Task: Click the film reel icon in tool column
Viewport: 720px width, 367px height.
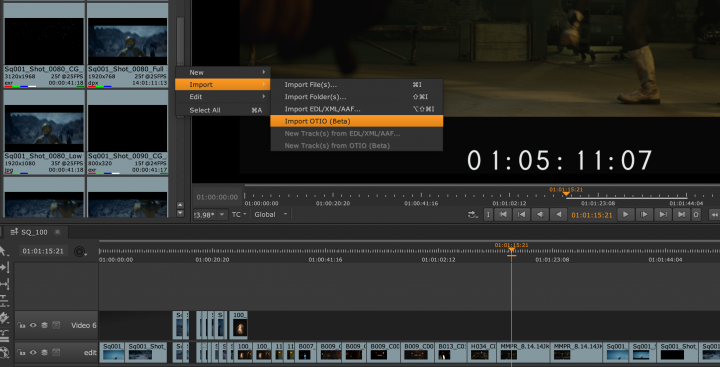Action: point(4,353)
